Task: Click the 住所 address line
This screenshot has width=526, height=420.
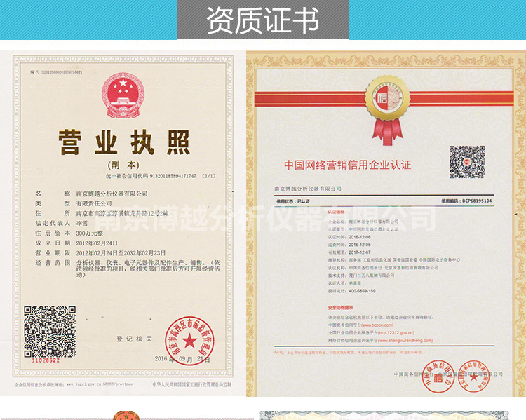Action: pos(122,213)
